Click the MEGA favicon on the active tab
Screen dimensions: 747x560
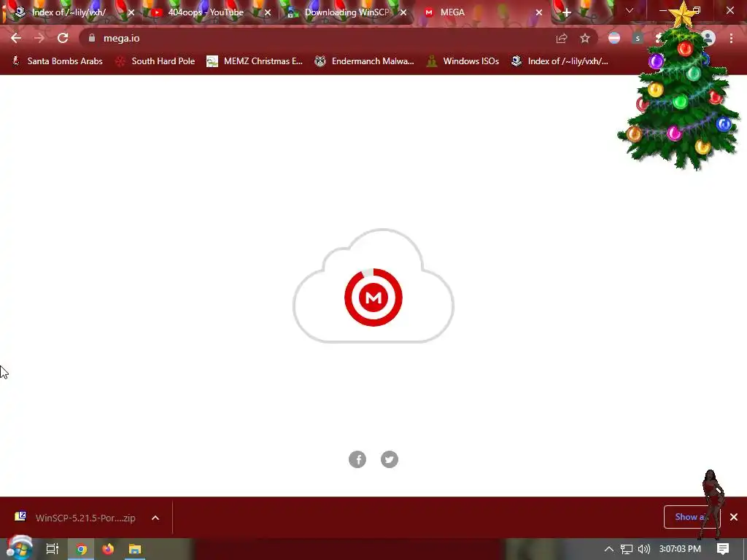[x=429, y=12]
